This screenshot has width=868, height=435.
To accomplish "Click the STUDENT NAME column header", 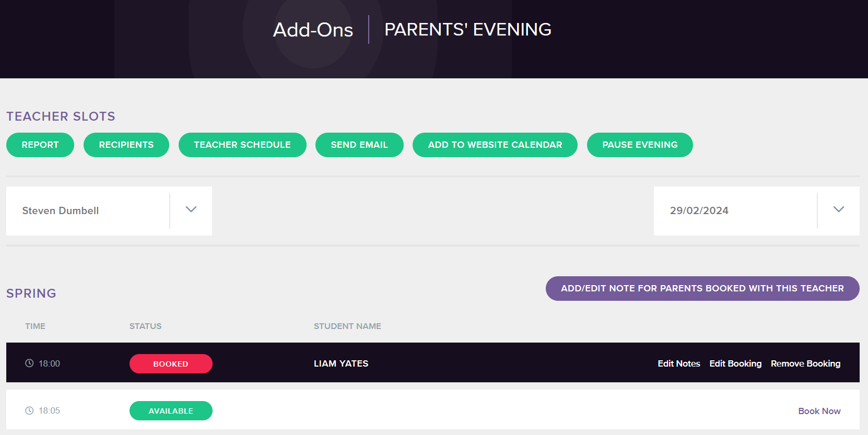I will [x=347, y=326].
